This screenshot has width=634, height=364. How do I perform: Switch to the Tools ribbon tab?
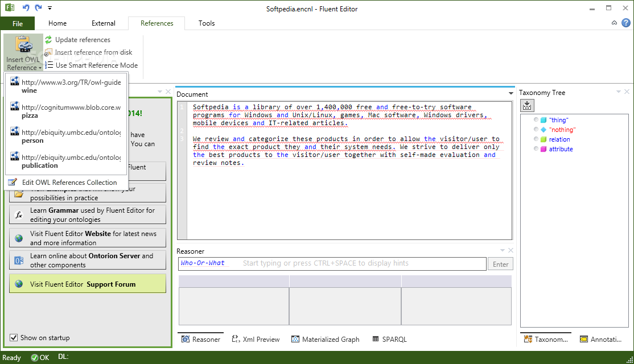pos(207,23)
